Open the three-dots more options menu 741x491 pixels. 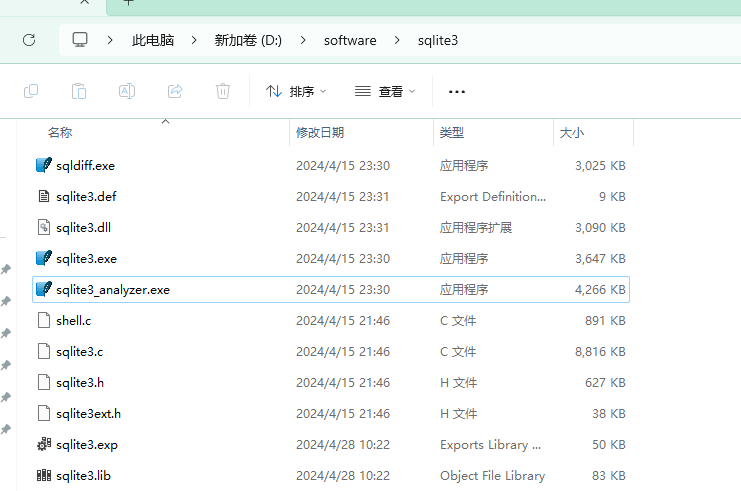tap(457, 92)
